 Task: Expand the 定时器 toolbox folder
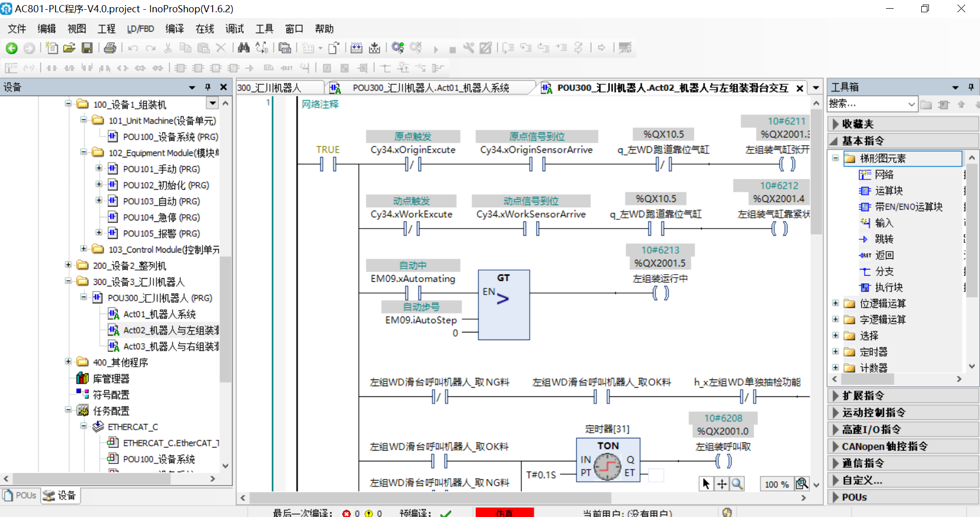835,351
